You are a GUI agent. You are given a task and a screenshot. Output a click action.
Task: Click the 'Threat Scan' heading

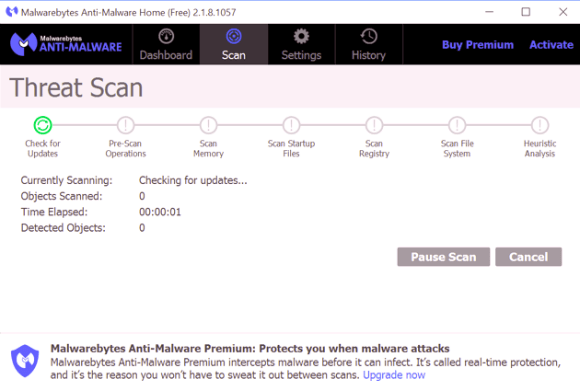(76, 88)
